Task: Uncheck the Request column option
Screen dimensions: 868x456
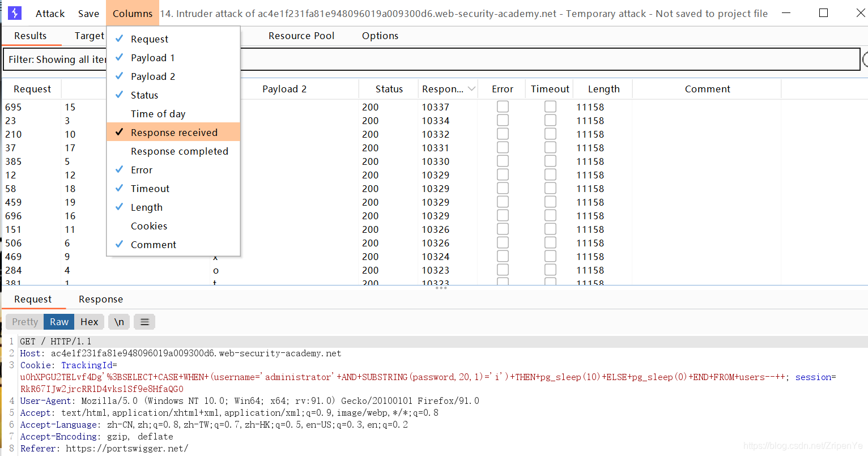Action: [173, 39]
